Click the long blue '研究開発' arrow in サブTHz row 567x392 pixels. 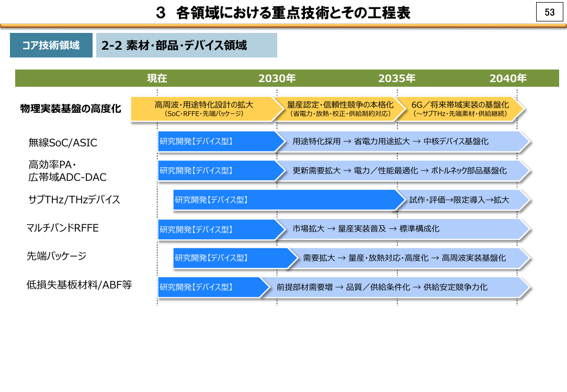(x=289, y=200)
